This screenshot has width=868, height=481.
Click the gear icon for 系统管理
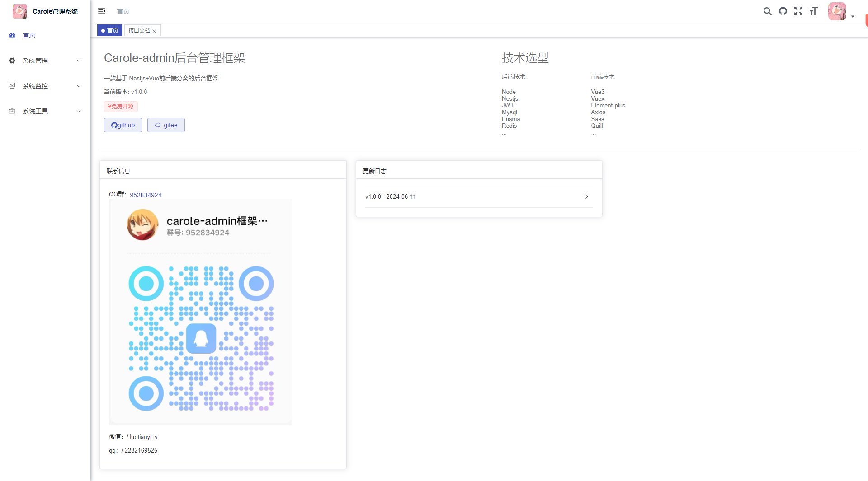[12, 61]
